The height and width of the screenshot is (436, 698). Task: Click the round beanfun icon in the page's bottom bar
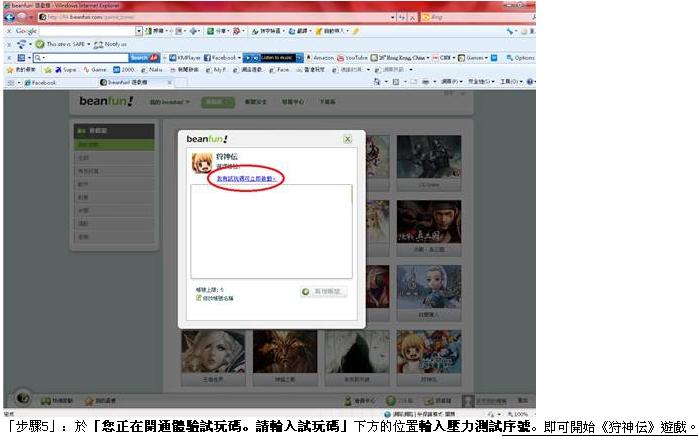pyautogui.click(x=22, y=398)
